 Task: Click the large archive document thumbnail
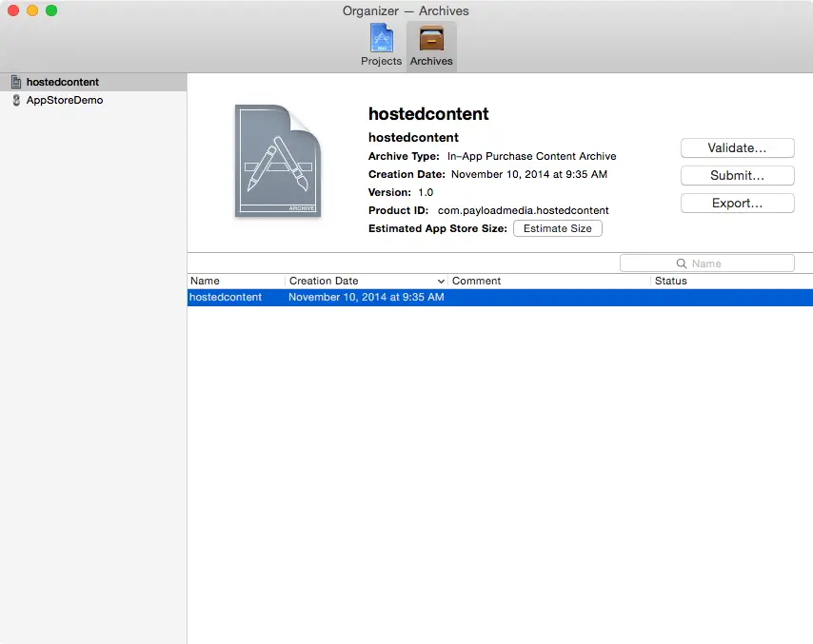(277, 161)
